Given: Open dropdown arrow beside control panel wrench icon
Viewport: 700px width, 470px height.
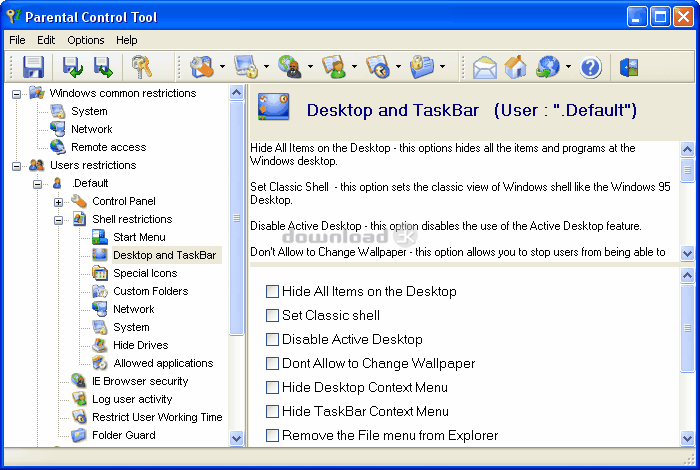Looking at the screenshot, I should pyautogui.click(x=222, y=67).
